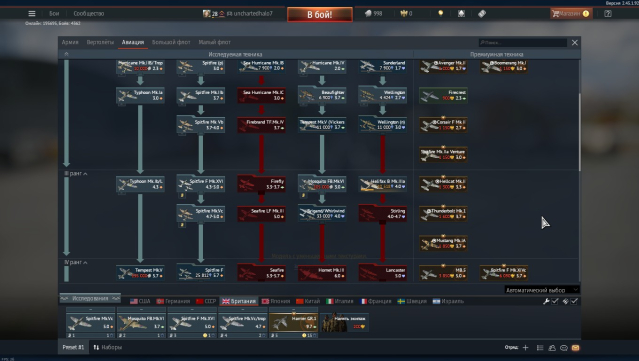Click the research tree vertical scrollbar
Viewport: 639px width, 361px height.
tap(579, 132)
